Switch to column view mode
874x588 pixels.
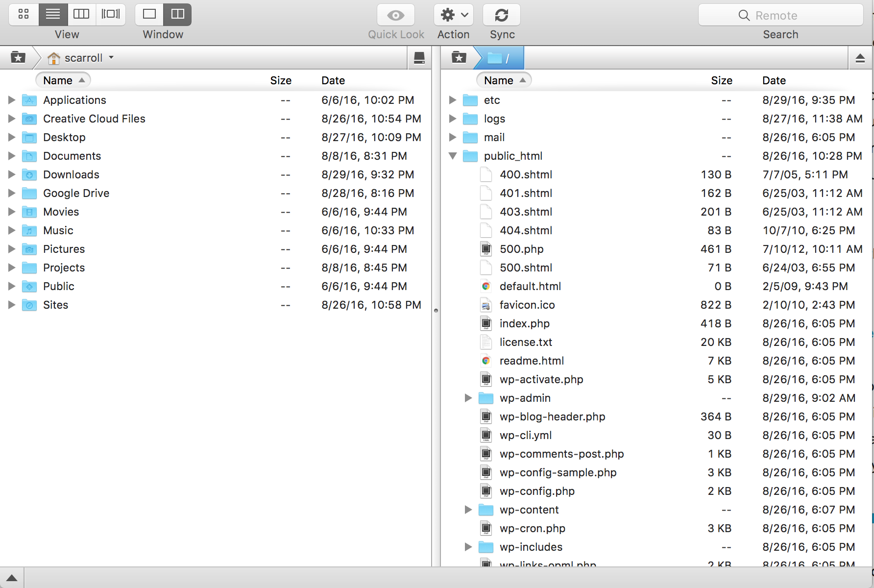pos(81,14)
